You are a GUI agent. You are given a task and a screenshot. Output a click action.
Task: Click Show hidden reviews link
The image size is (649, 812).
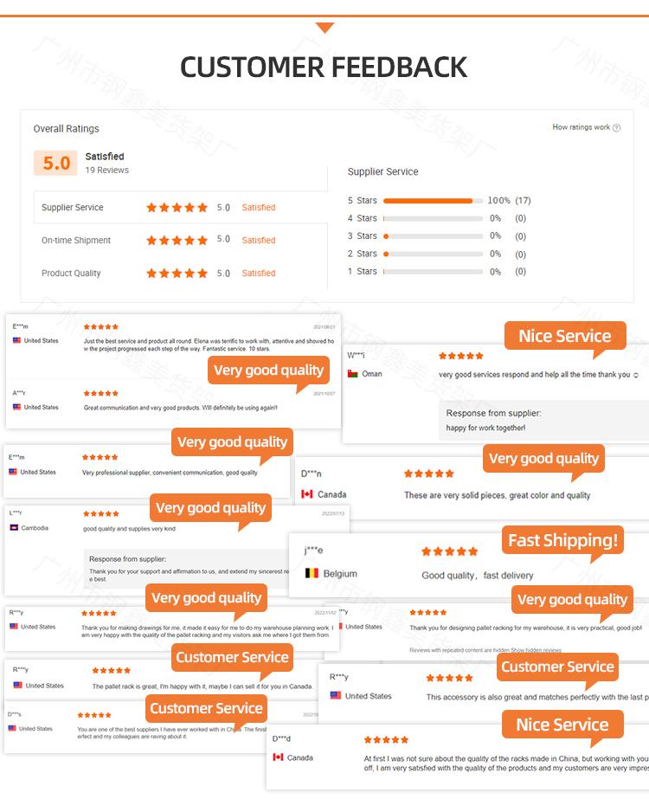[x=536, y=650]
